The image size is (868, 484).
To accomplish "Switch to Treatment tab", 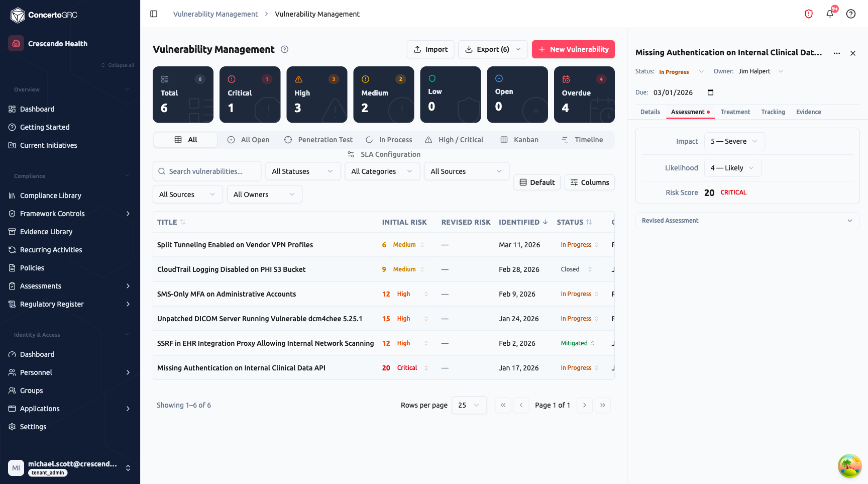I will (x=735, y=112).
